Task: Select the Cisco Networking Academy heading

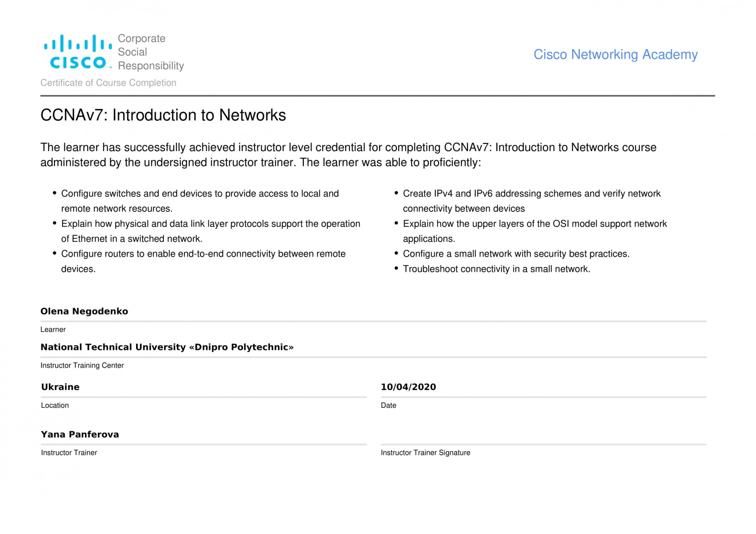Action: (615, 54)
